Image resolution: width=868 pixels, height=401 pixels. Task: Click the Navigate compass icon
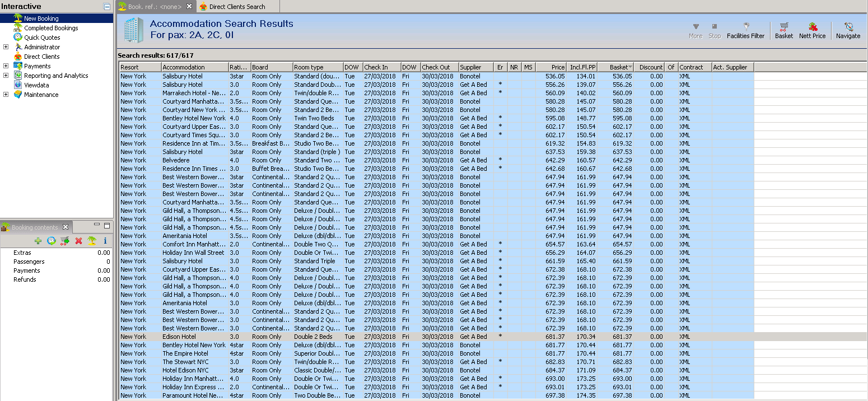848,27
